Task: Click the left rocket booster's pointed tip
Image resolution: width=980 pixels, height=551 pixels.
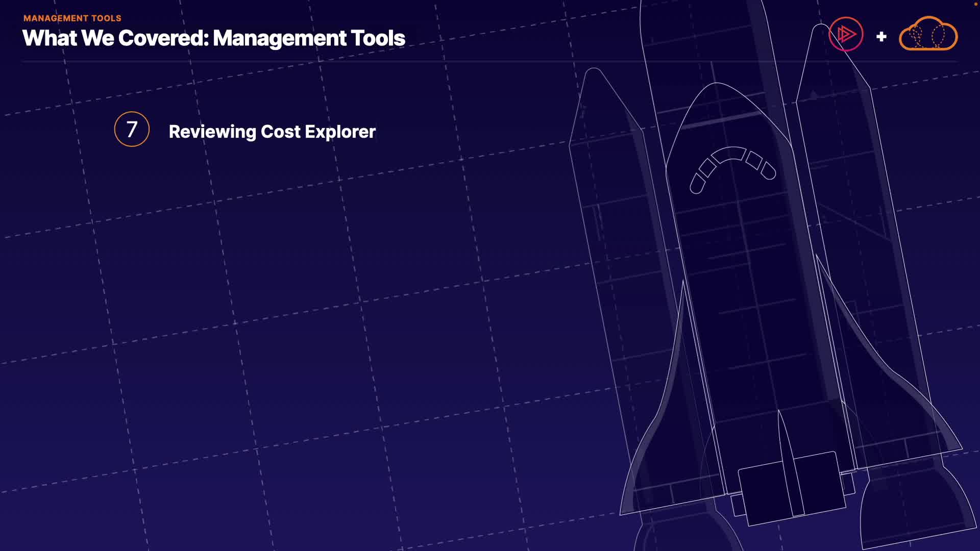Action: pos(594,74)
